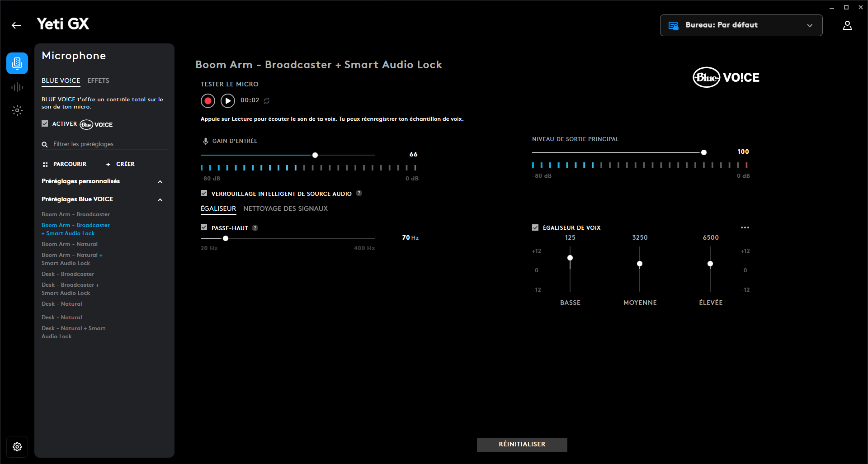Screen dimensions: 868x464
Task: Click Parcourir to browse presets
Action: [x=65, y=164]
